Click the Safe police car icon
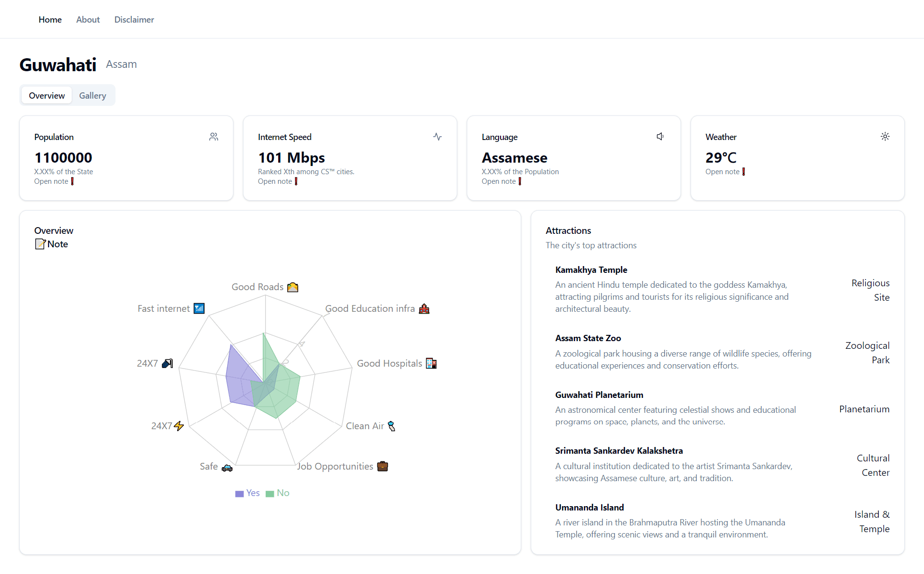924x574 pixels. [x=227, y=467]
